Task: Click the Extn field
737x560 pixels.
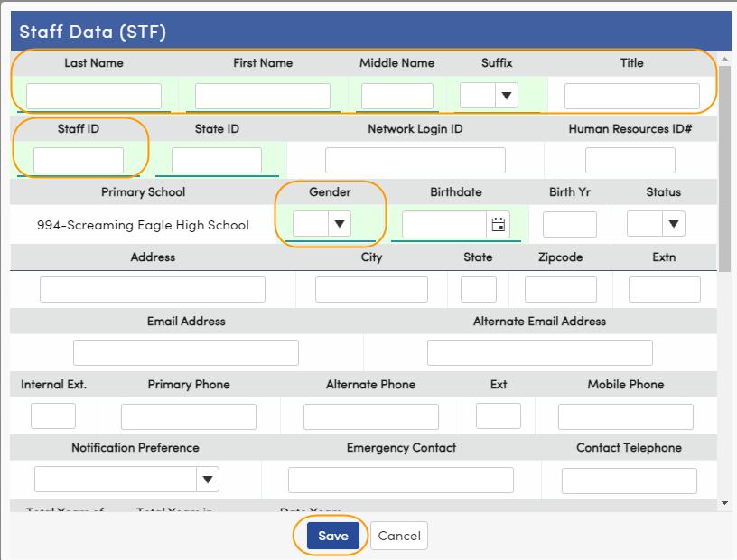Action: tap(665, 289)
